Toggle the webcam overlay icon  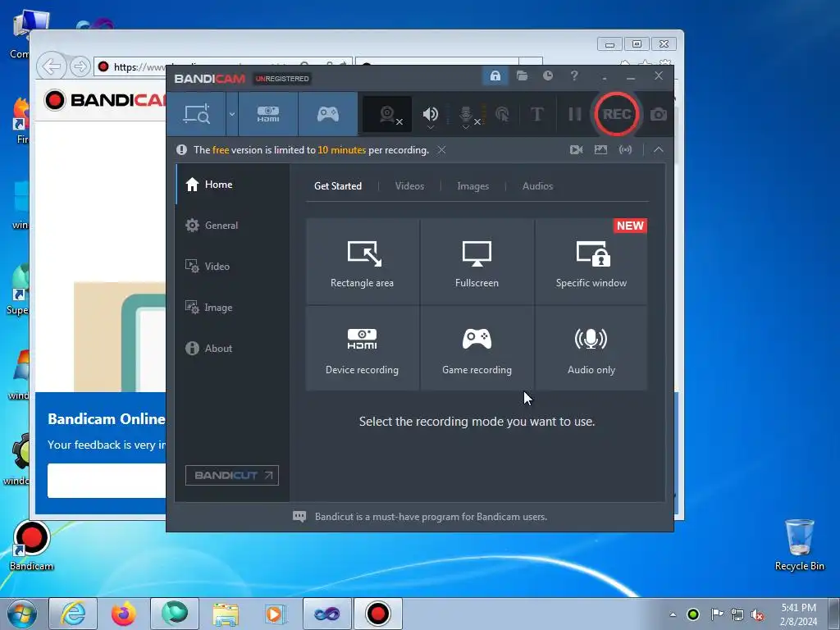[387, 114]
